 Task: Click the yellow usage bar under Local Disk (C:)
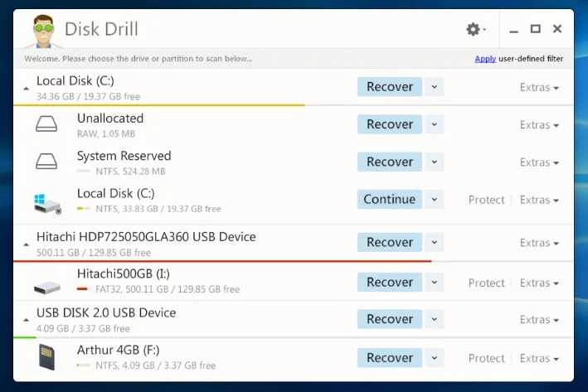[x=159, y=105]
